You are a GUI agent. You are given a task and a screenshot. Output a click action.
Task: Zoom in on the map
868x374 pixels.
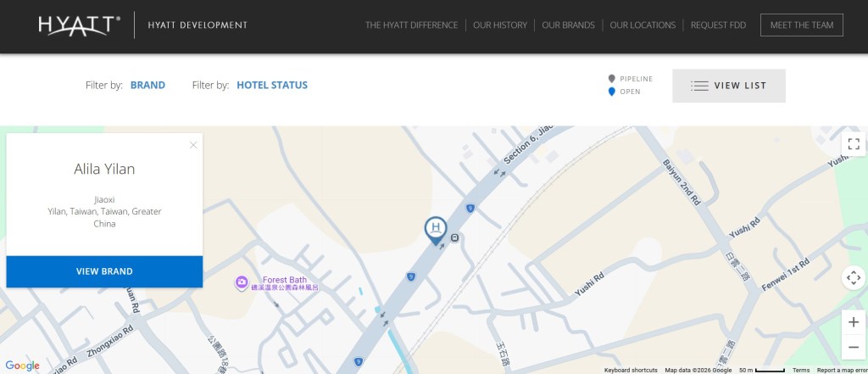click(x=854, y=322)
